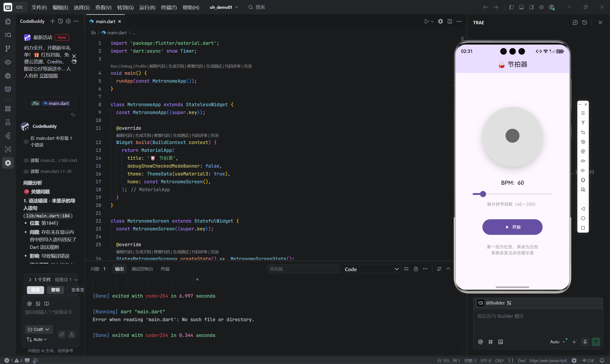Open CodeBuddy history clock icon
The height and width of the screenshot is (364, 610).
tap(60, 21)
